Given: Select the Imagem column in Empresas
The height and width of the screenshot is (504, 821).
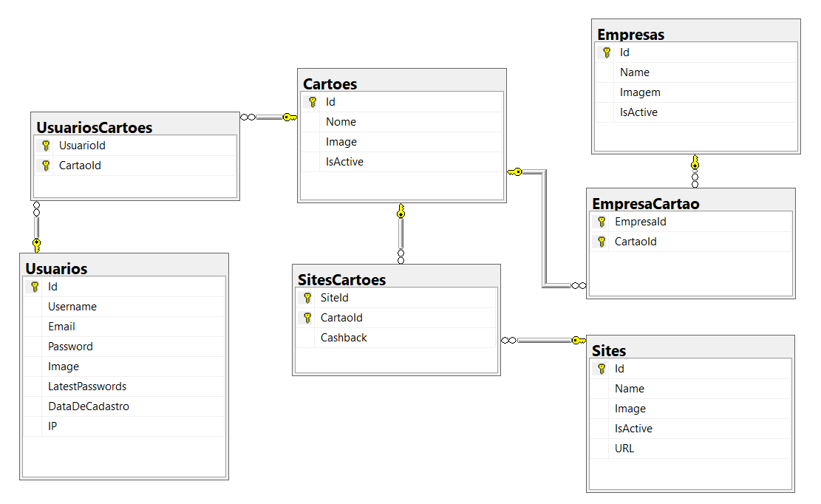Looking at the screenshot, I should pyautogui.click(x=640, y=92).
